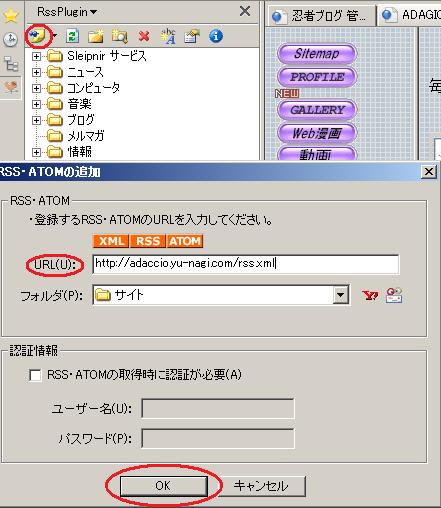Click the PROFILE button on webpage
441x508 pixels.
pos(317,77)
